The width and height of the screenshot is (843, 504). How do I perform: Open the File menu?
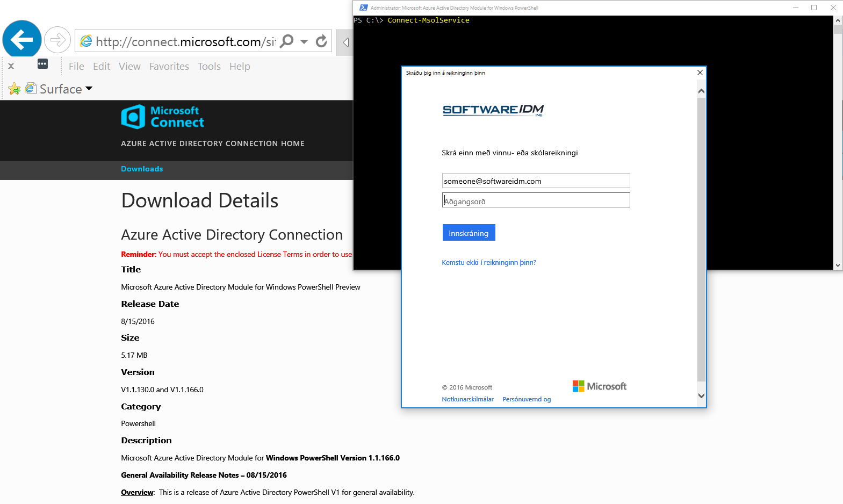coord(76,66)
